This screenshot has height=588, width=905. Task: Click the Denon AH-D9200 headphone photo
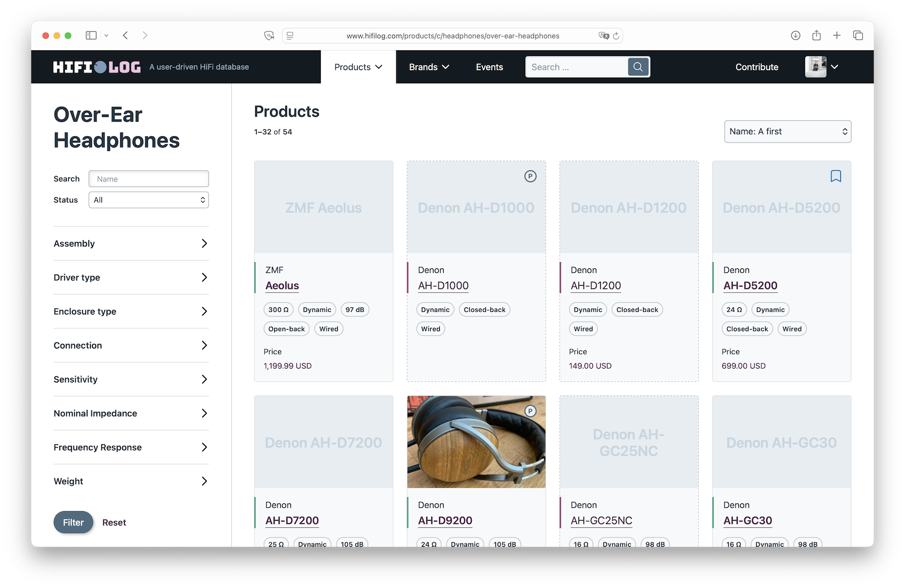[x=476, y=442]
